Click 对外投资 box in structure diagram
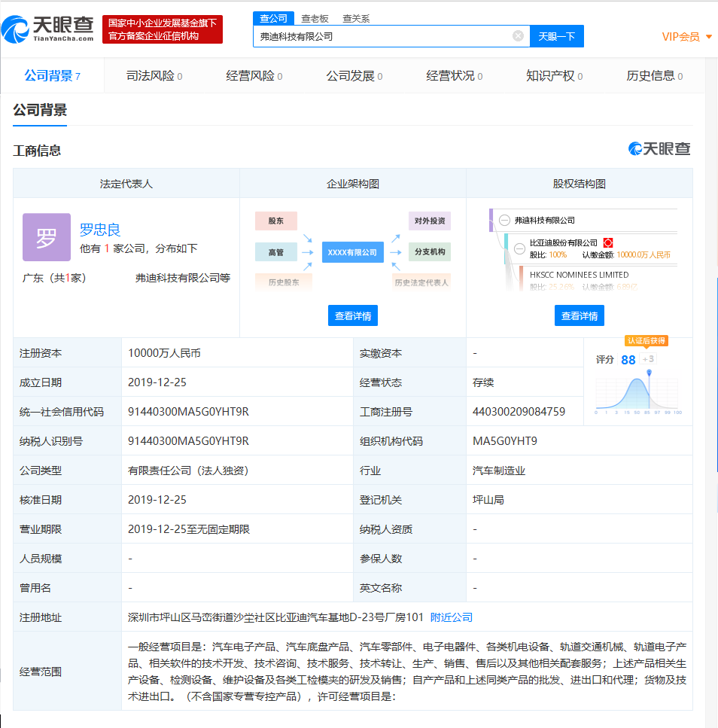Viewport: 718px width, 728px height. [430, 221]
